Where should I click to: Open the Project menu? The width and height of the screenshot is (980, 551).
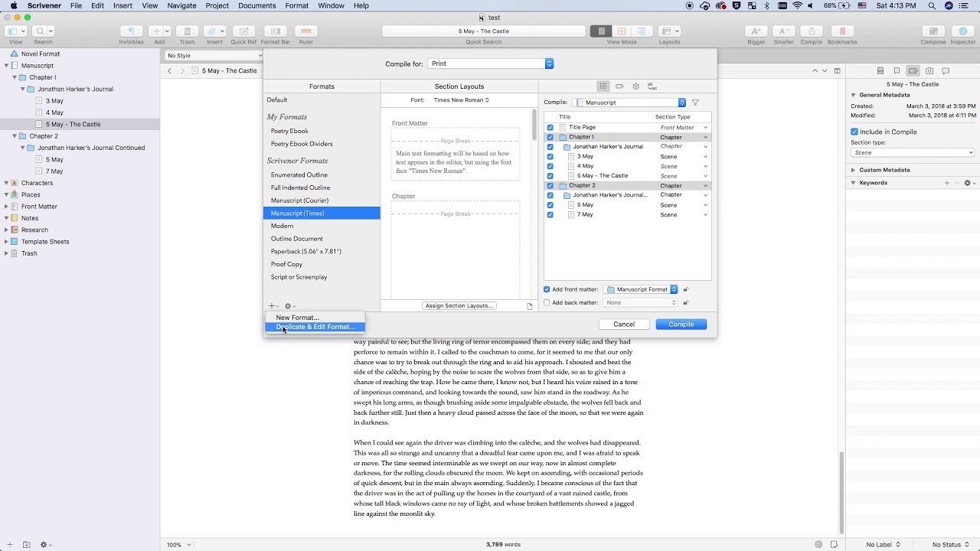click(217, 5)
